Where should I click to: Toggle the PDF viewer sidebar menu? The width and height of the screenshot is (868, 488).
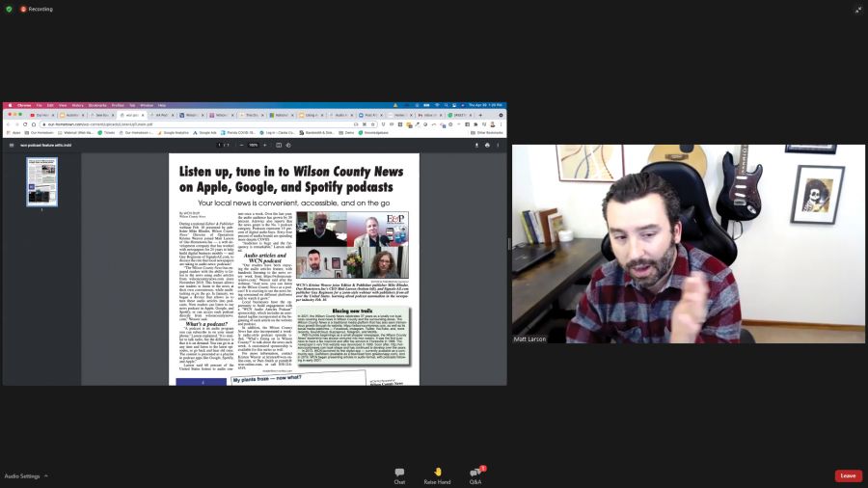pos(11,145)
